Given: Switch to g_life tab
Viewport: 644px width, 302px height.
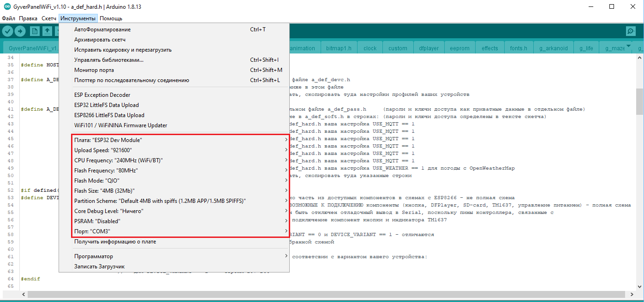Looking at the screenshot, I should (x=586, y=48).
